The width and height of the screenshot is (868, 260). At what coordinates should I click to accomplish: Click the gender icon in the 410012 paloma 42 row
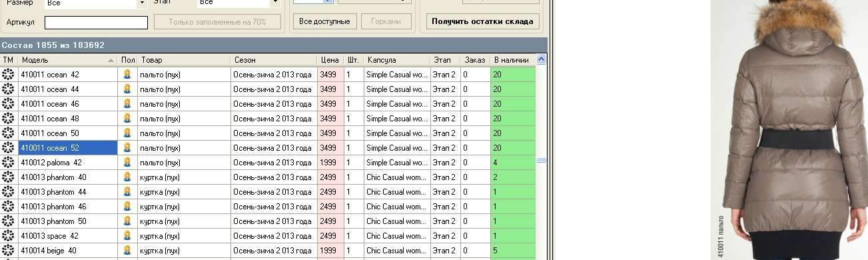(x=127, y=163)
